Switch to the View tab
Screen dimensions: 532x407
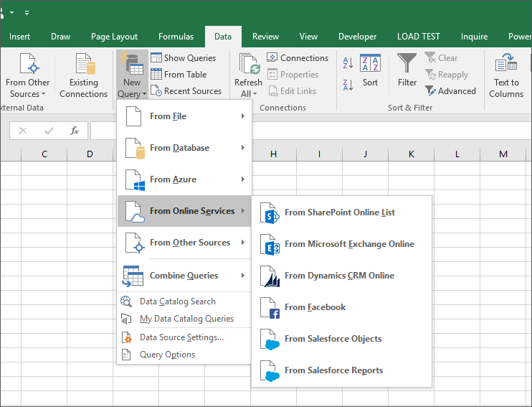click(308, 37)
